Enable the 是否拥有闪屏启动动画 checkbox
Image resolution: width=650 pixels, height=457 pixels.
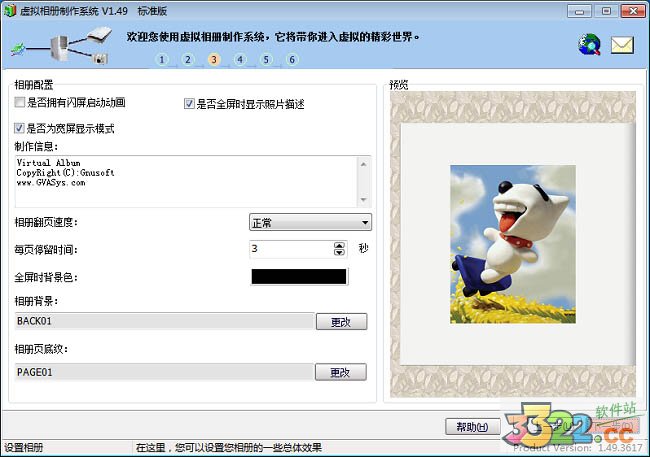tap(19, 102)
